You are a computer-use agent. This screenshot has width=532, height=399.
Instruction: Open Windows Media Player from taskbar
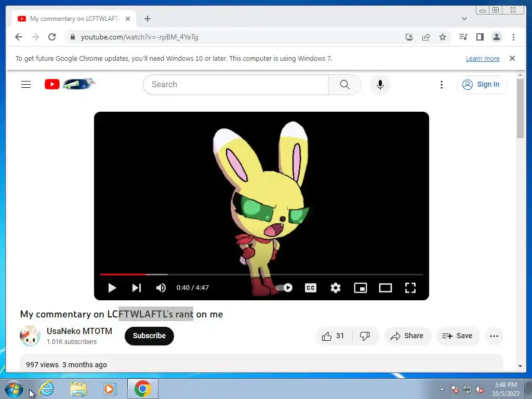click(110, 389)
